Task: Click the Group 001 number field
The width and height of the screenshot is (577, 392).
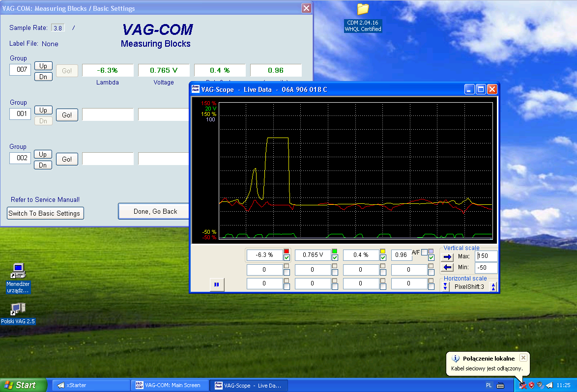Action: point(20,113)
